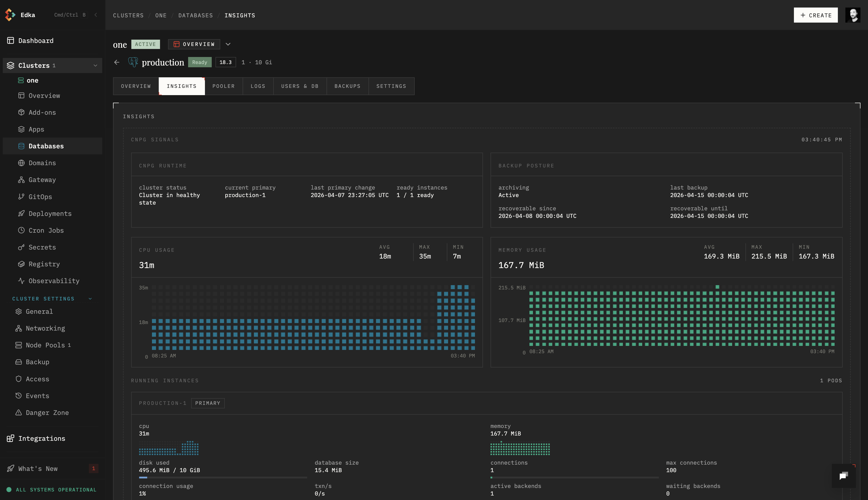This screenshot has width=868, height=500.
Task: Collapse sidebar with the left chevron icon
Action: pyautogui.click(x=96, y=15)
